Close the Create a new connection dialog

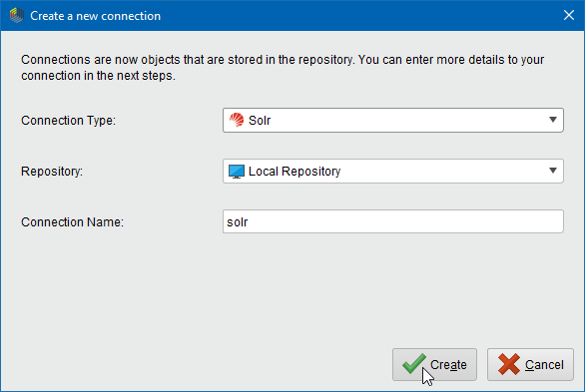pyautogui.click(x=569, y=15)
